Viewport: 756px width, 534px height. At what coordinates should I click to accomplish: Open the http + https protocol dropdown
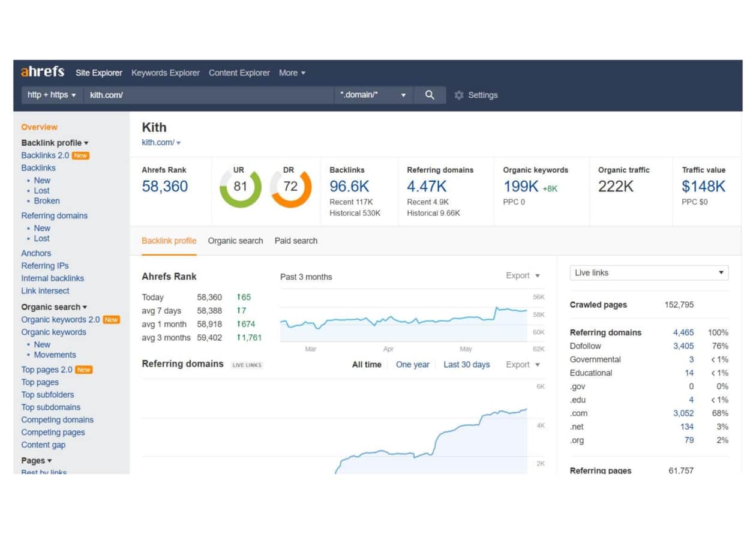point(52,95)
